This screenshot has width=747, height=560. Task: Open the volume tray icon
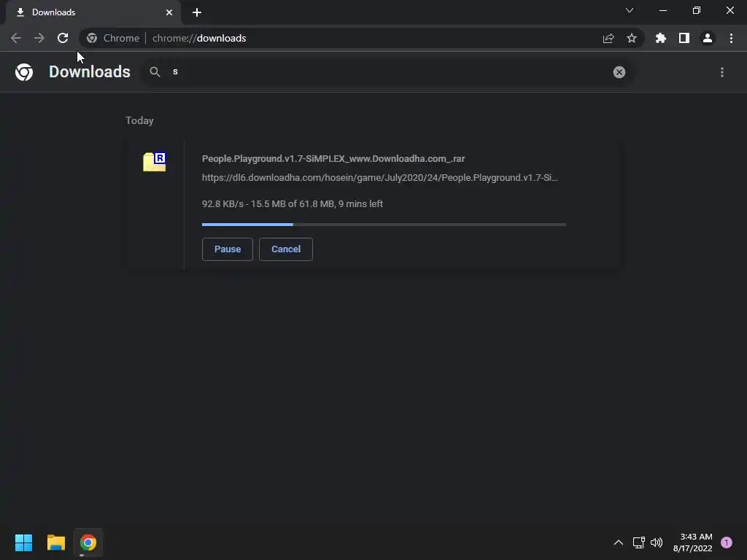click(657, 542)
